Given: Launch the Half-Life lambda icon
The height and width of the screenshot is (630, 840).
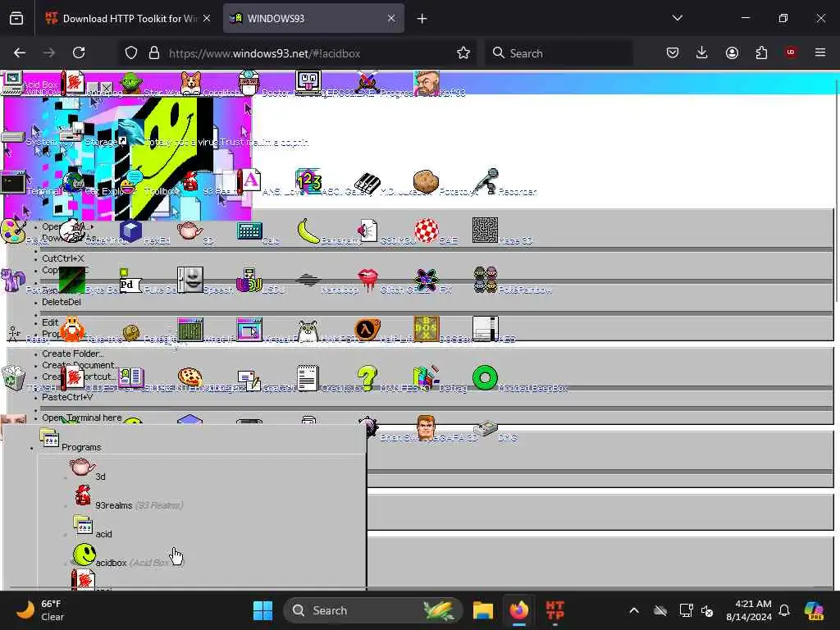Looking at the screenshot, I should point(367,330).
